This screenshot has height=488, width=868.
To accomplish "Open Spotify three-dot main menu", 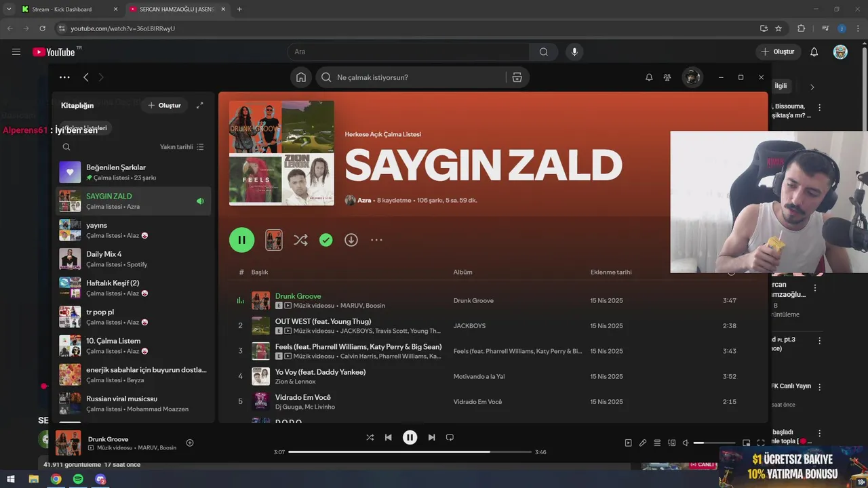I will tap(64, 77).
